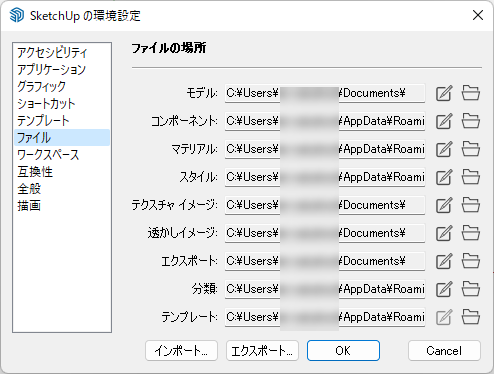The height and width of the screenshot is (374, 494).
Task: Open the folder icon for 分類
Action: pyautogui.click(x=471, y=289)
